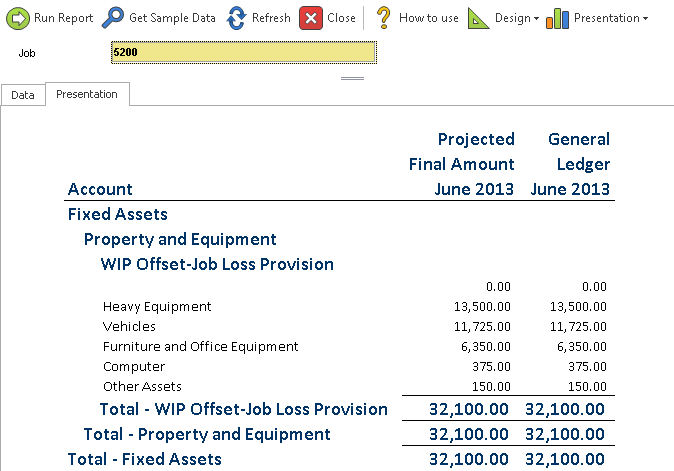Click the Get Sample Data magnifier icon
Image resolution: width=674 pixels, height=471 pixels.
click(x=113, y=18)
